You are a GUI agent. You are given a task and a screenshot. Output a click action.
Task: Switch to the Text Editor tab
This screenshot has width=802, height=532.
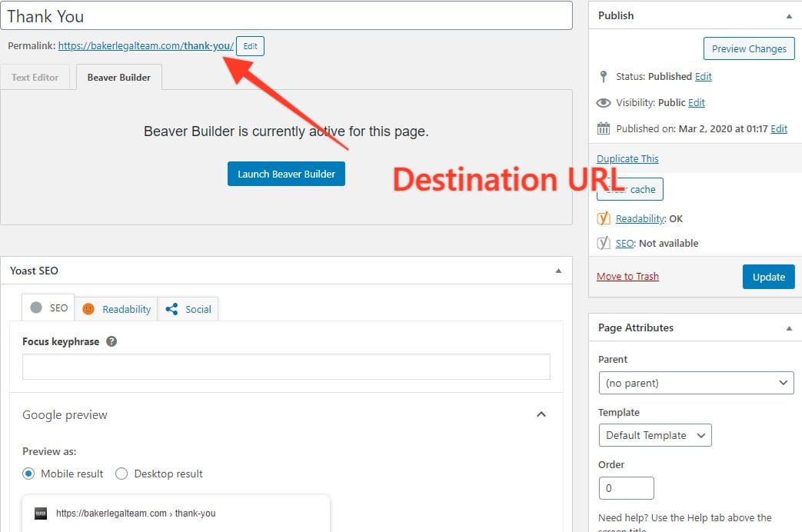(35, 77)
